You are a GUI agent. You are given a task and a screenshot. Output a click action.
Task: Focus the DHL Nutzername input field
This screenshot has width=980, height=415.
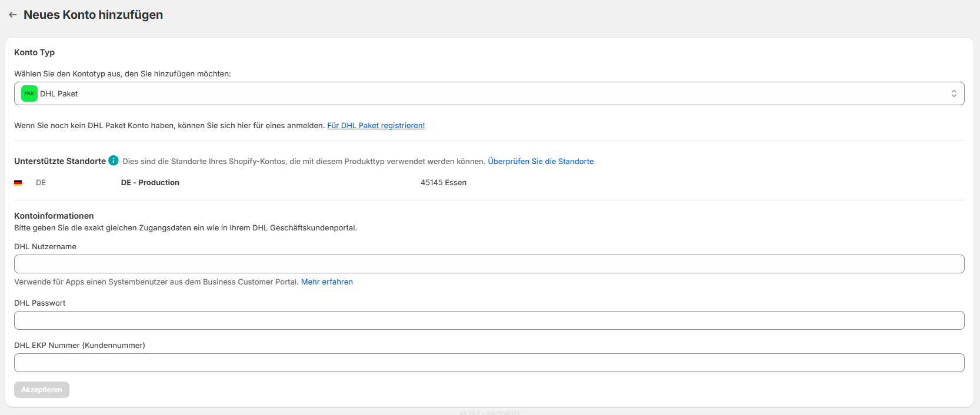pos(489,264)
